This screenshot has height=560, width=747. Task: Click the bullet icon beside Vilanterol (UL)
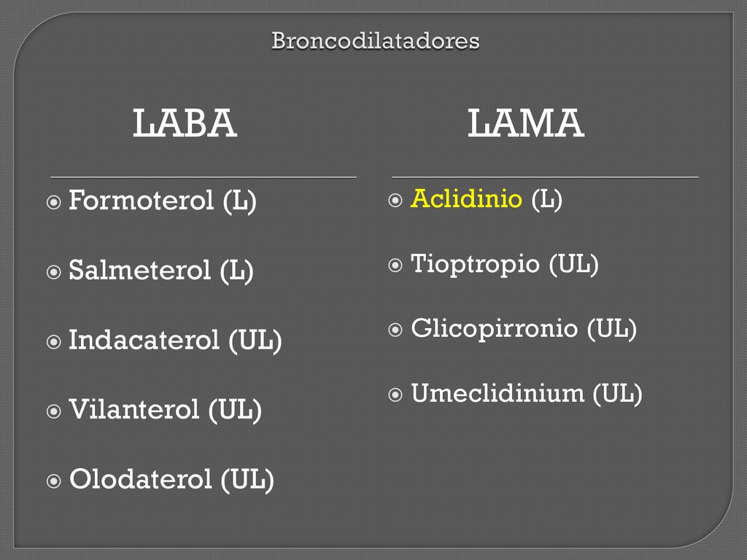tap(54, 411)
